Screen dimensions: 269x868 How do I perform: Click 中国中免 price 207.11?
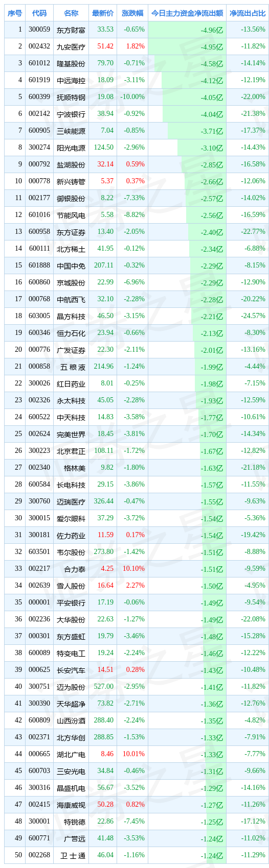(104, 266)
